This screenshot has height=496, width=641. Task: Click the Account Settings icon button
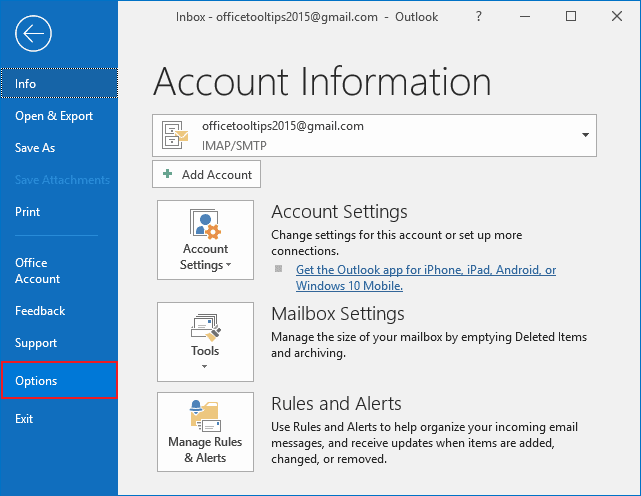click(205, 227)
